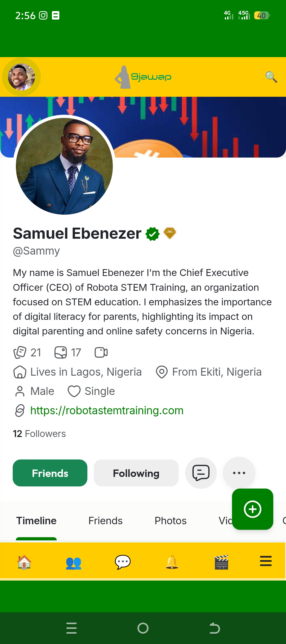The image size is (286, 644).
Task: Switch to the Friends tab
Action: pos(105,521)
